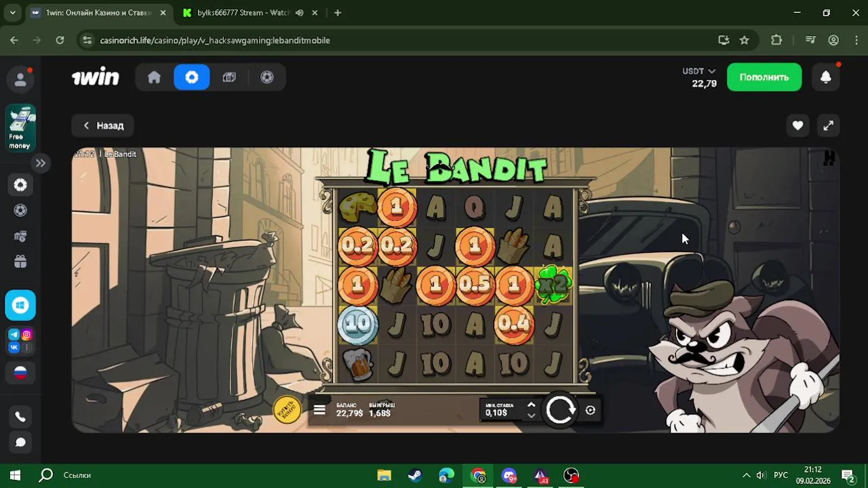This screenshot has height=488, width=868.
Task: Open the casino chip section in sidebar
Action: tap(20, 184)
